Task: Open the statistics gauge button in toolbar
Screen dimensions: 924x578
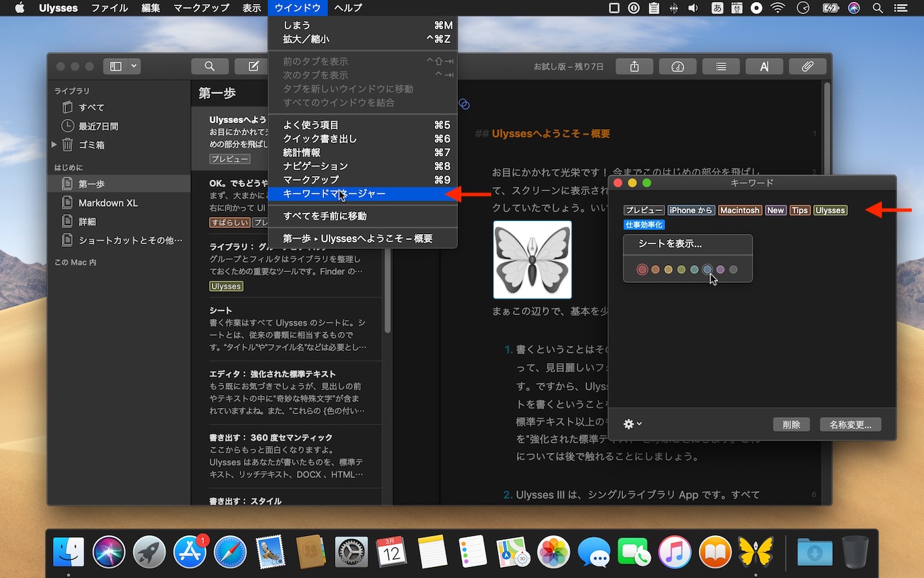Action: (x=677, y=67)
